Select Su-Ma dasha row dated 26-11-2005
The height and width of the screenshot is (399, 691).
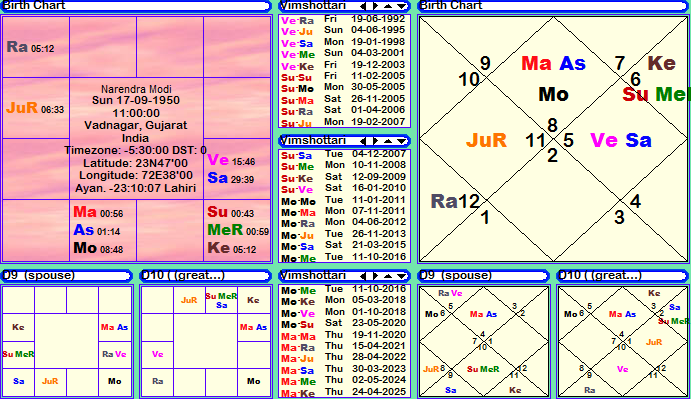tap(343, 100)
